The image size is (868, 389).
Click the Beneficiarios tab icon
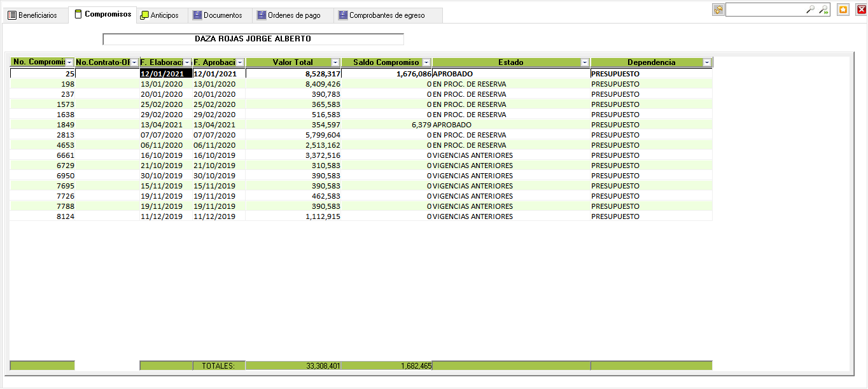12,15
